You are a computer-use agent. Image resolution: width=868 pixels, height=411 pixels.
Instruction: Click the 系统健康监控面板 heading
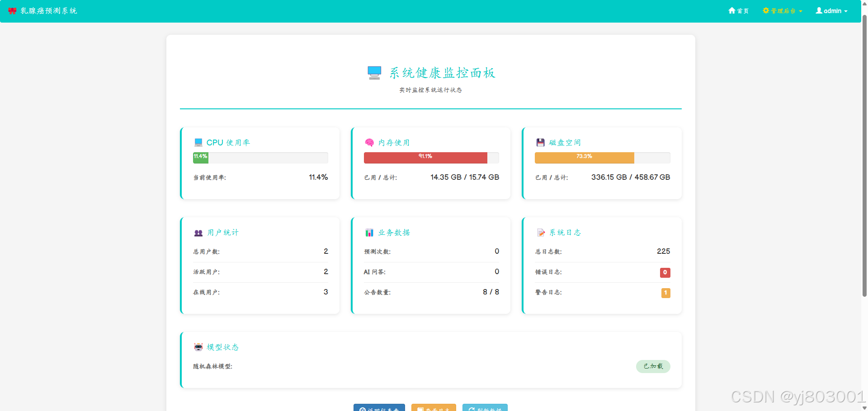pyautogui.click(x=443, y=73)
